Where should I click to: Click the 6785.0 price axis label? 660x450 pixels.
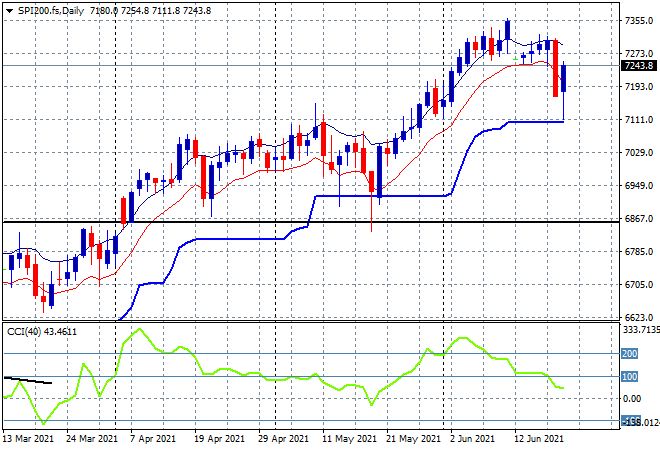[639, 252]
